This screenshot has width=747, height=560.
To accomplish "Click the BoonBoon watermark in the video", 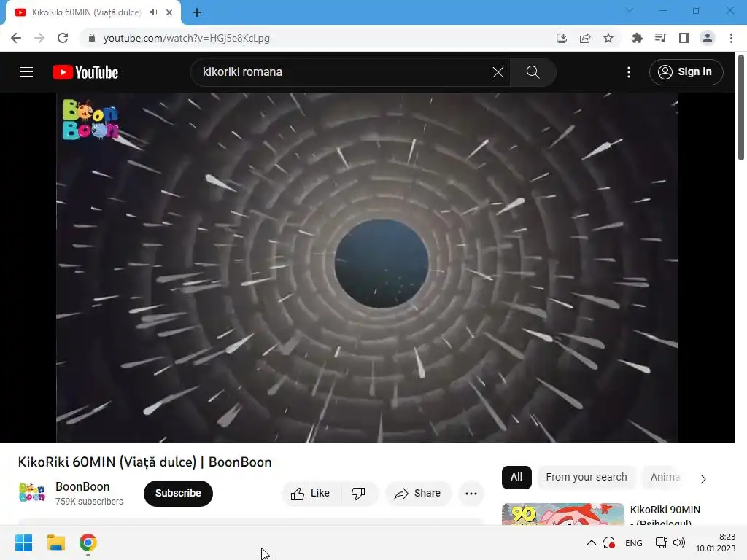I will point(90,120).
